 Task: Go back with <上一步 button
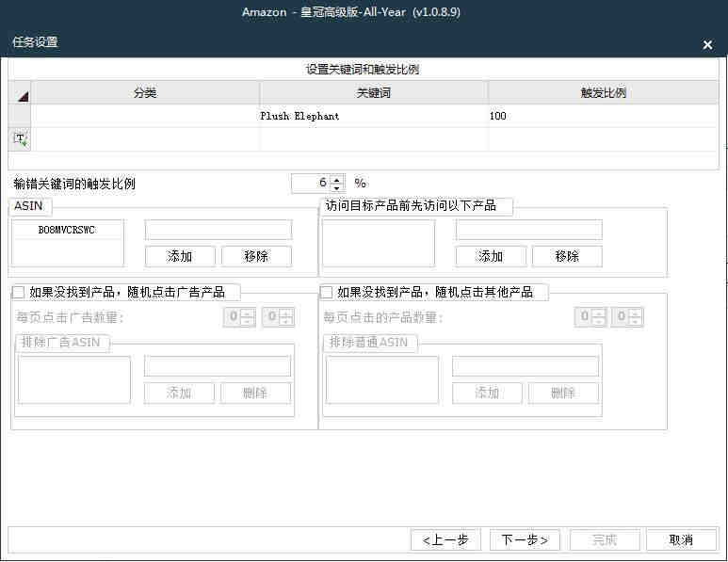445,539
